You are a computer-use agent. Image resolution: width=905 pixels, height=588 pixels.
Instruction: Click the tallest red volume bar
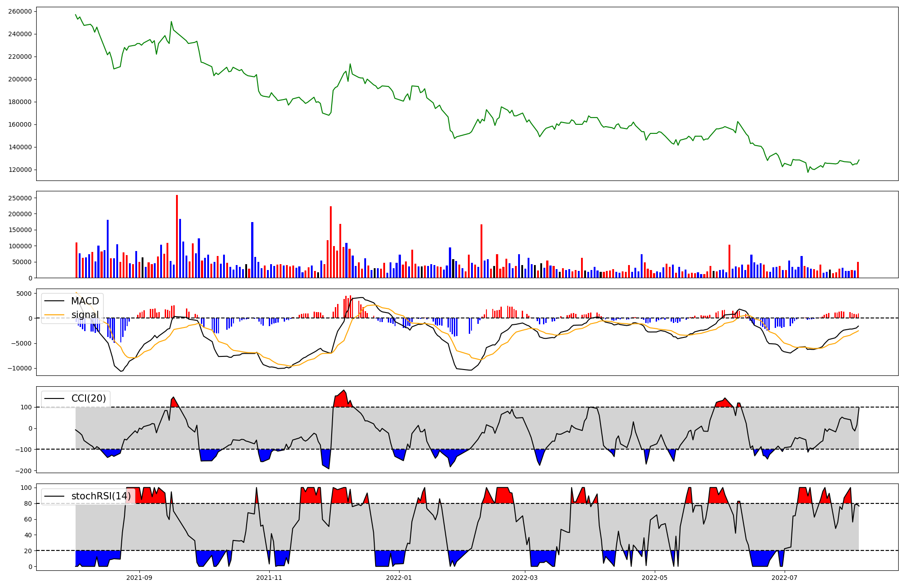[177, 236]
